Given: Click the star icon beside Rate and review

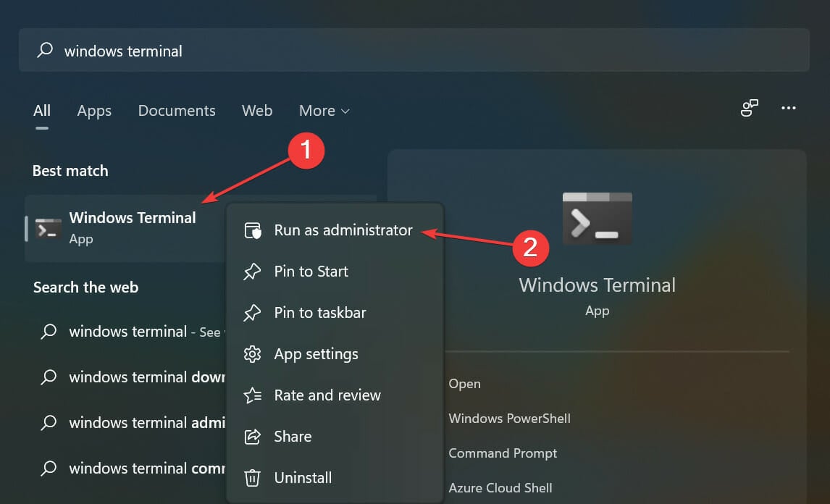Looking at the screenshot, I should click(252, 395).
